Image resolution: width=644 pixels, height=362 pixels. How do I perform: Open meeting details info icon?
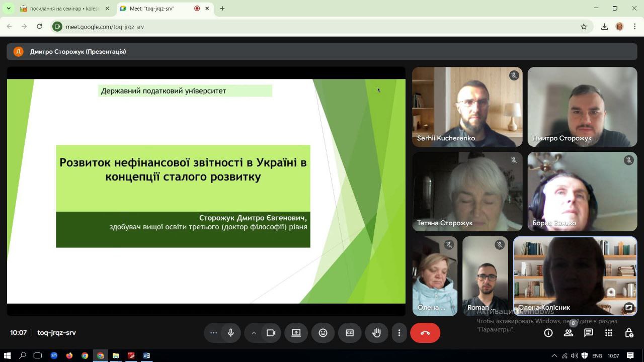(x=548, y=333)
